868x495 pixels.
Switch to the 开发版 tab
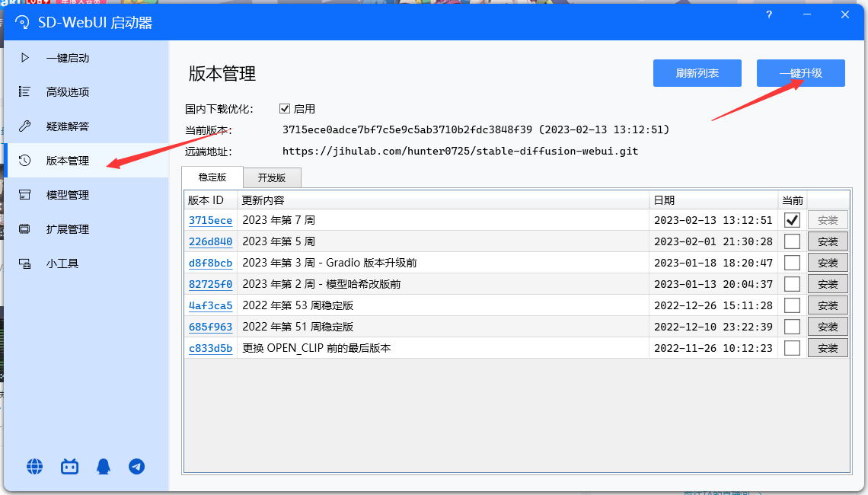click(x=271, y=177)
